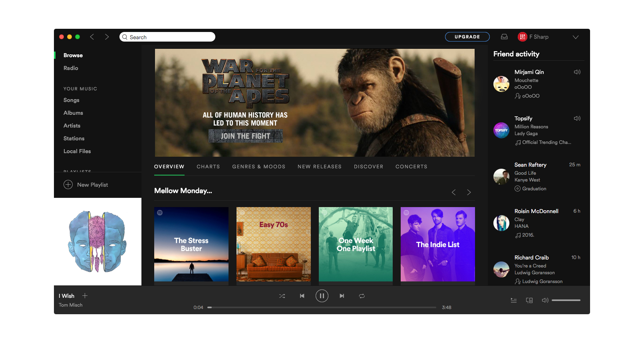Save I Wish with plus icon
Image resolution: width=644 pixels, height=343 pixels.
coord(85,296)
